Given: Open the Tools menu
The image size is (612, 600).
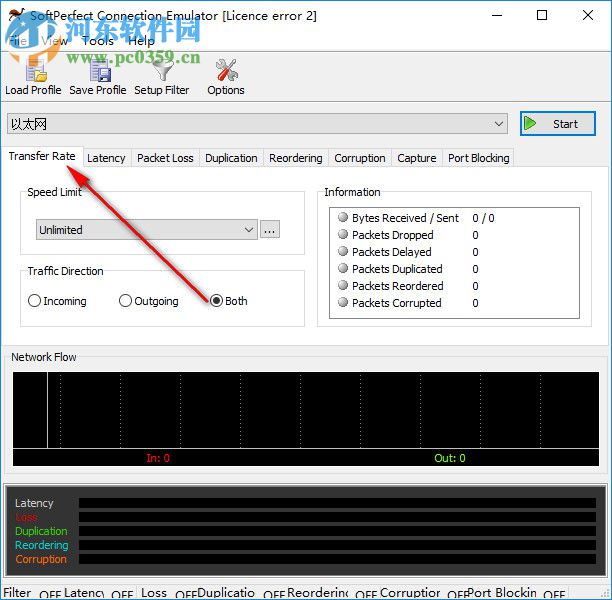Looking at the screenshot, I should [x=98, y=41].
